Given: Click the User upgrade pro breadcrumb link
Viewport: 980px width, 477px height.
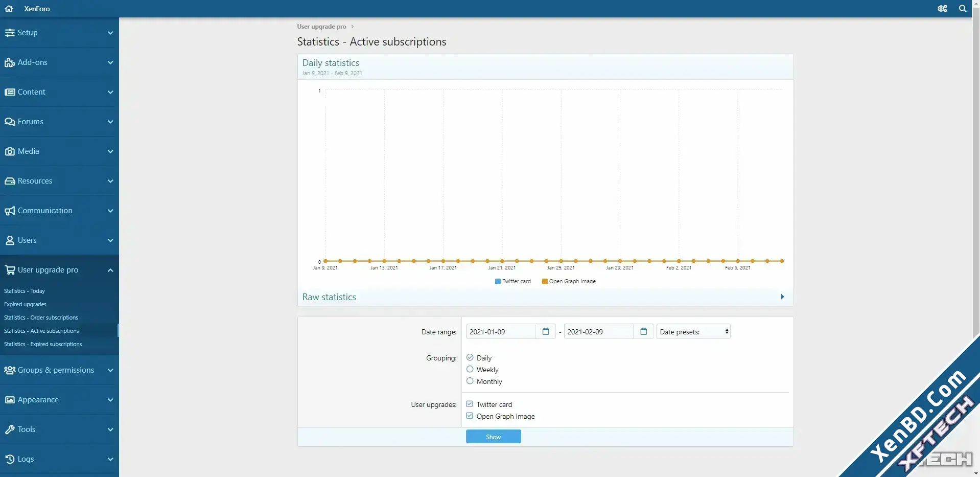Looking at the screenshot, I should [321, 27].
